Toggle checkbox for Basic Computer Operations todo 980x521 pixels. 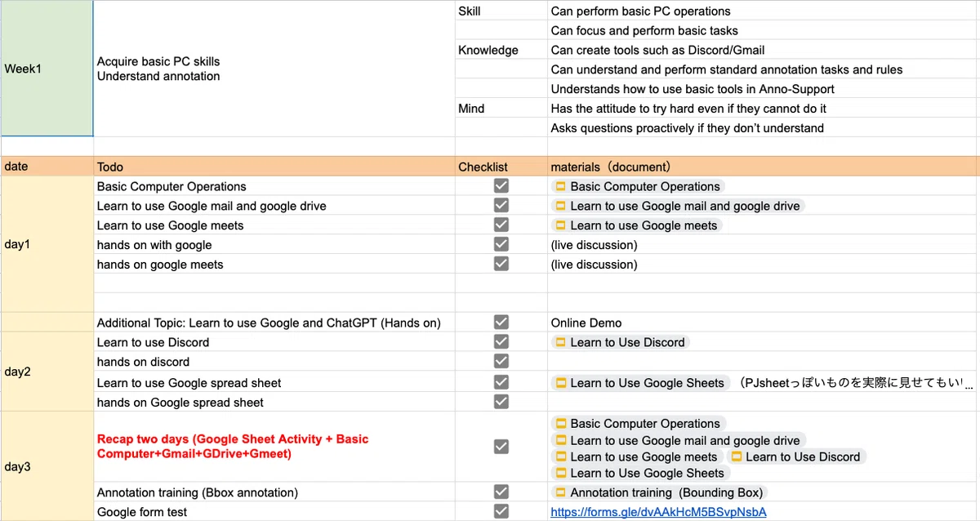501,186
